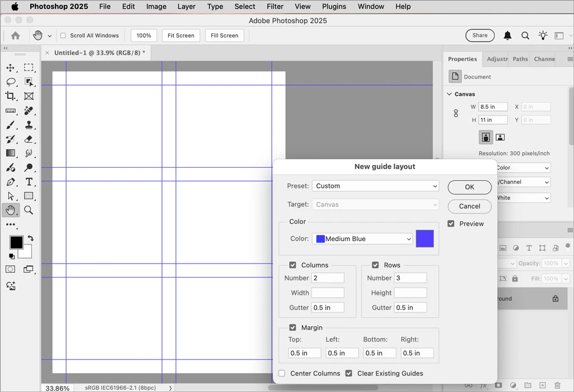Screen dimensions: 574x392
Task: Open the Layer menu
Action: [x=186, y=7]
